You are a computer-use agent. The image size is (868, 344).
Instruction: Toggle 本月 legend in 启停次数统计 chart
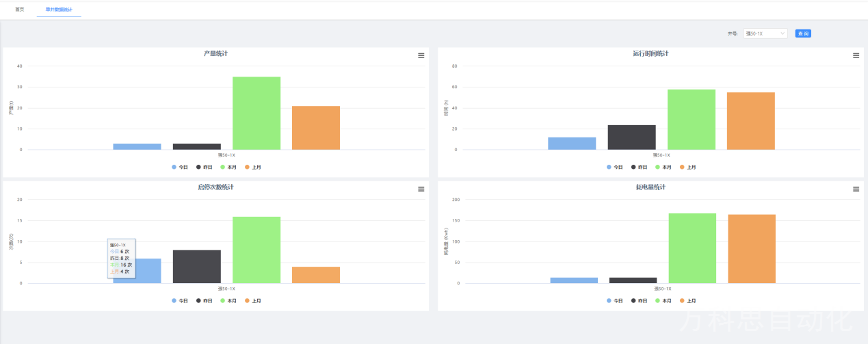coord(228,301)
